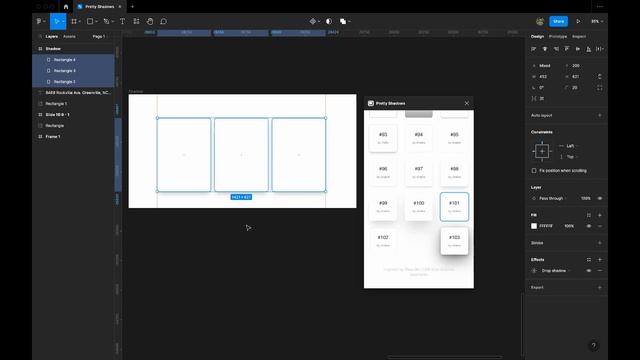This screenshot has width=640, height=360.
Task: Switch to the Prototype tab
Action: pyautogui.click(x=558, y=36)
